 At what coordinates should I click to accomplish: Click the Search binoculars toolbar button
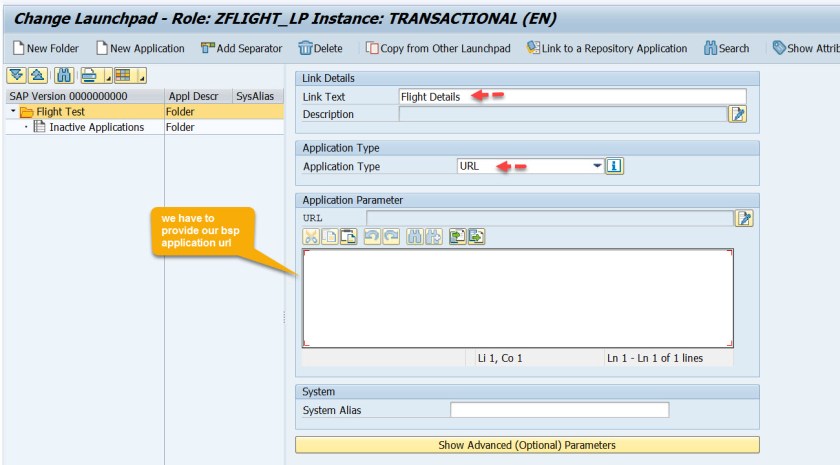[x=726, y=48]
